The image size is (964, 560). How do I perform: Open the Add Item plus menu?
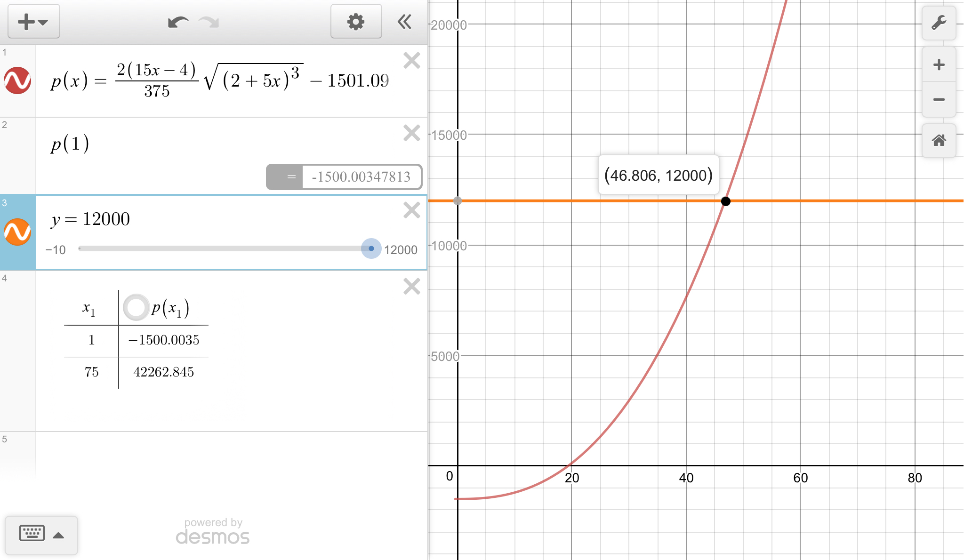33,22
